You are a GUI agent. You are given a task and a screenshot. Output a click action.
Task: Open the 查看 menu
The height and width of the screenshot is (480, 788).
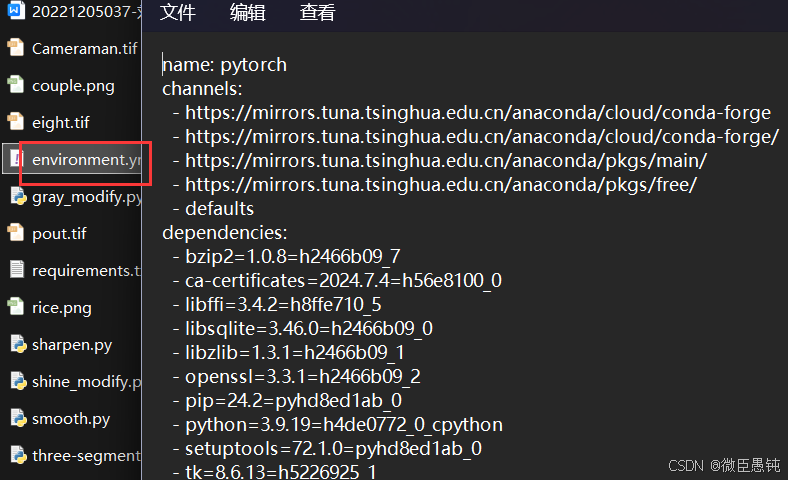coord(317,12)
